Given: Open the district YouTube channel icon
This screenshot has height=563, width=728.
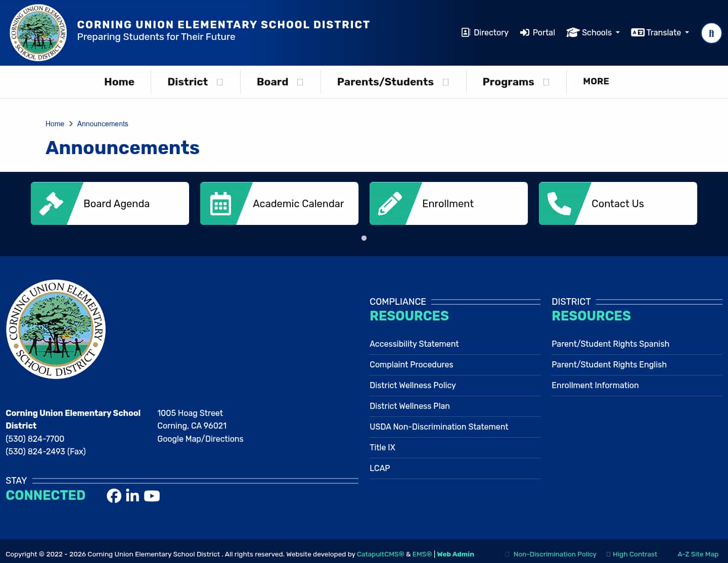Looking at the screenshot, I should [152, 496].
